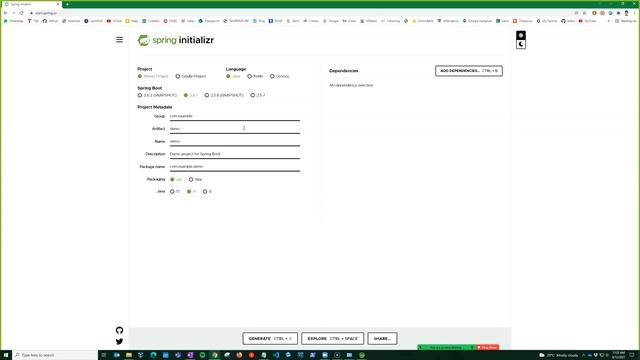The height and width of the screenshot is (360, 640).
Task: Click the Explore button
Action: (x=333, y=338)
